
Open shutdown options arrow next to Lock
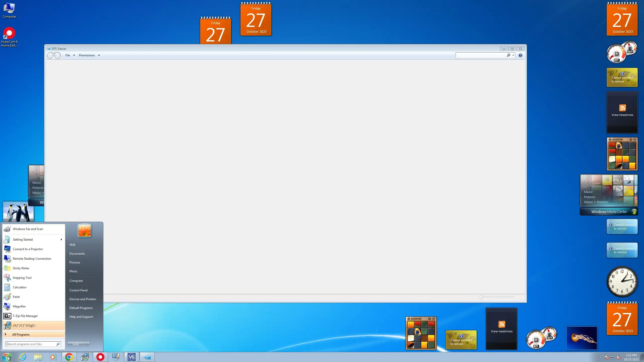pos(87,344)
